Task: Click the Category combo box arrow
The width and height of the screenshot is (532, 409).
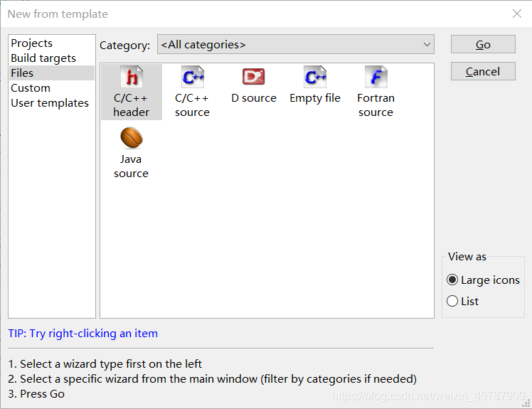Action: [427, 45]
